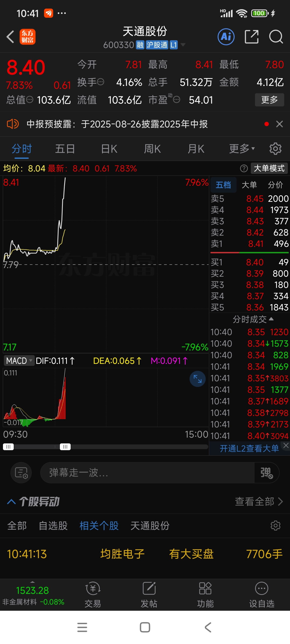290x644 pixels.
Task: Focus the 弹幕走一波 input field
Action: coord(147,473)
